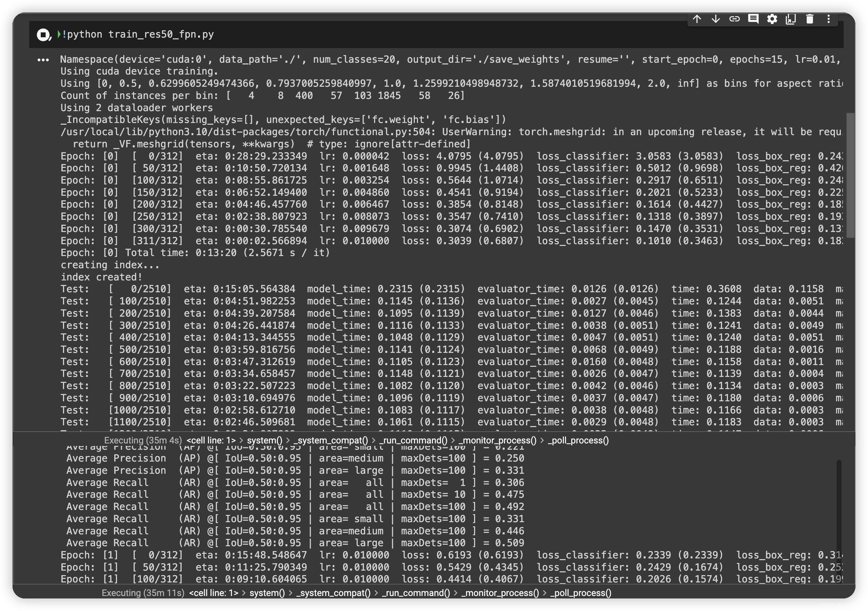Move cell up with arrow icon
Screen dimensions: 868x611
click(697, 19)
